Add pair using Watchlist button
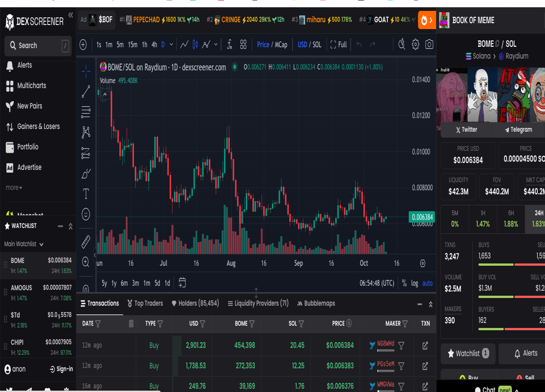545x392 pixels. [x=468, y=353]
